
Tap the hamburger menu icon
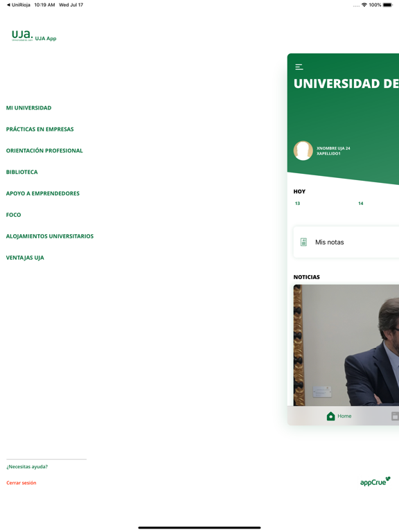pyautogui.click(x=299, y=66)
